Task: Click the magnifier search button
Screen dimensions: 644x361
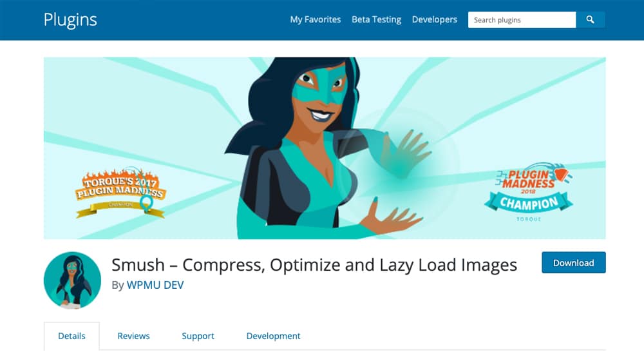Action: pos(590,20)
